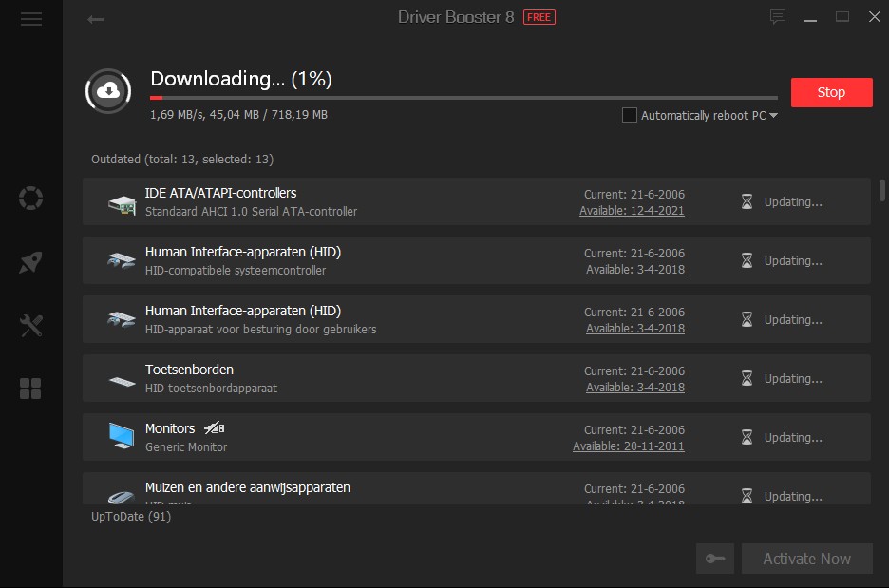This screenshot has width=889, height=588.
Task: Open the Boost rocket section
Action: coord(30,262)
